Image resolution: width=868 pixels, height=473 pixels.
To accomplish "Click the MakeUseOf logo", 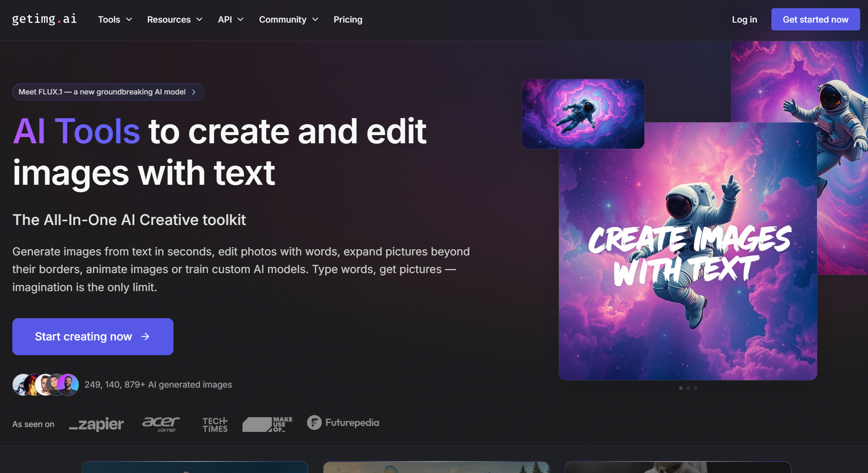I will pos(268,425).
